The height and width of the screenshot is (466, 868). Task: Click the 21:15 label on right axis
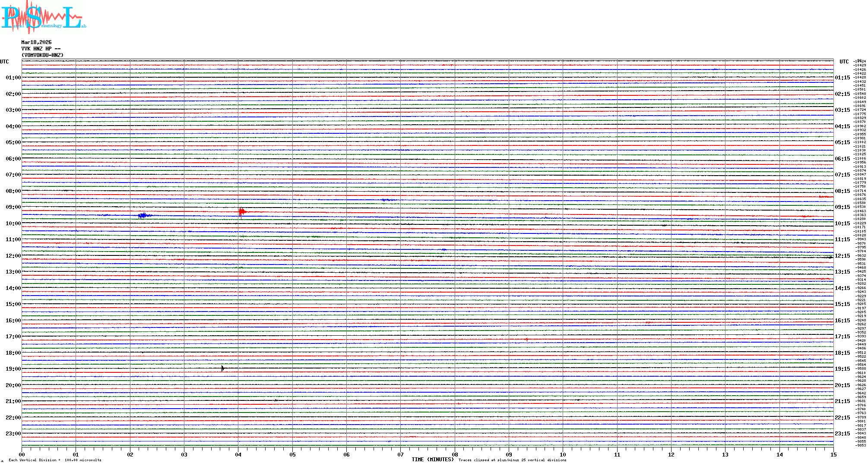tap(842, 401)
